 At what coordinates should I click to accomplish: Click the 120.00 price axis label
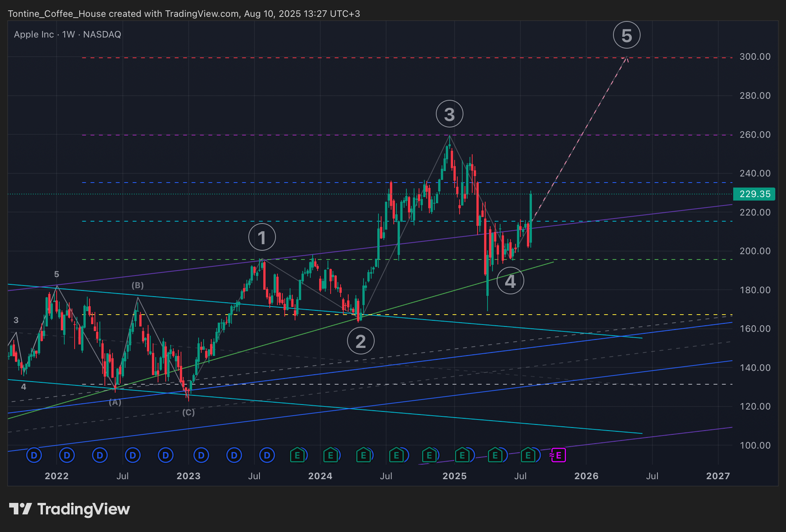point(755,406)
